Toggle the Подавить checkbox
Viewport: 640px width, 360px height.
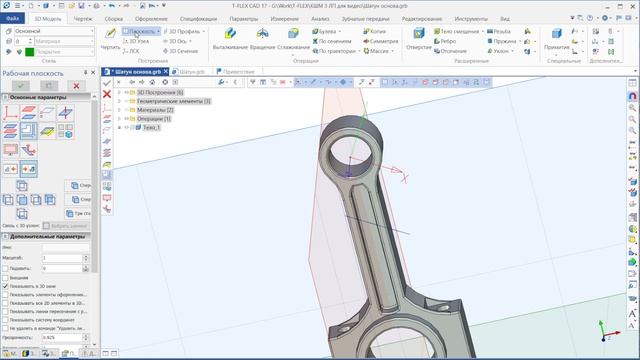(5, 269)
